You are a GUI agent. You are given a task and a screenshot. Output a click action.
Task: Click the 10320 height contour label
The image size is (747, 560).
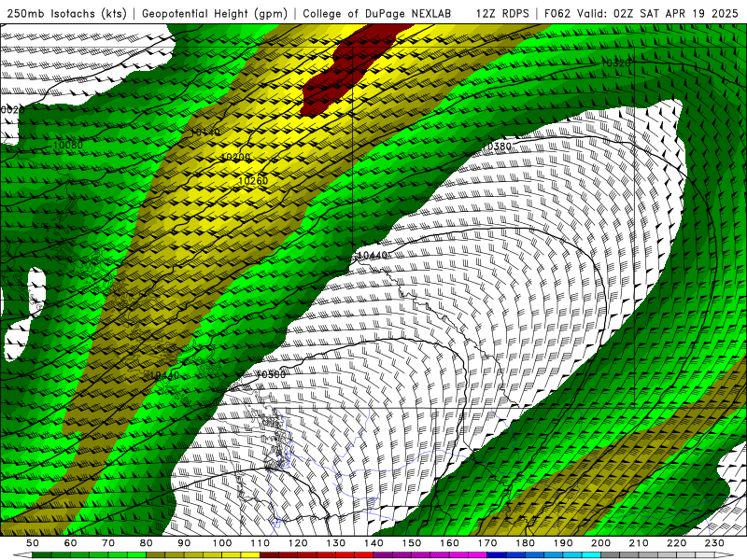click(x=615, y=63)
